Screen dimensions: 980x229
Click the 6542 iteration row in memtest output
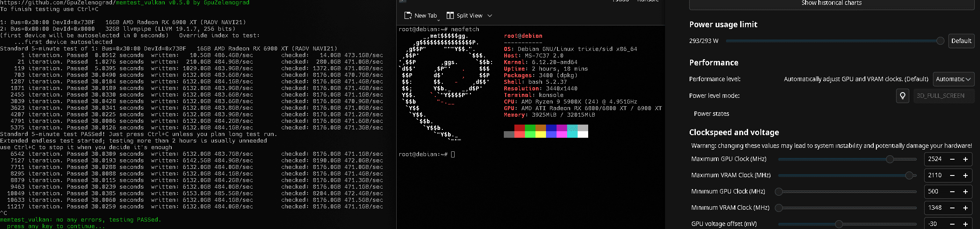197,154
